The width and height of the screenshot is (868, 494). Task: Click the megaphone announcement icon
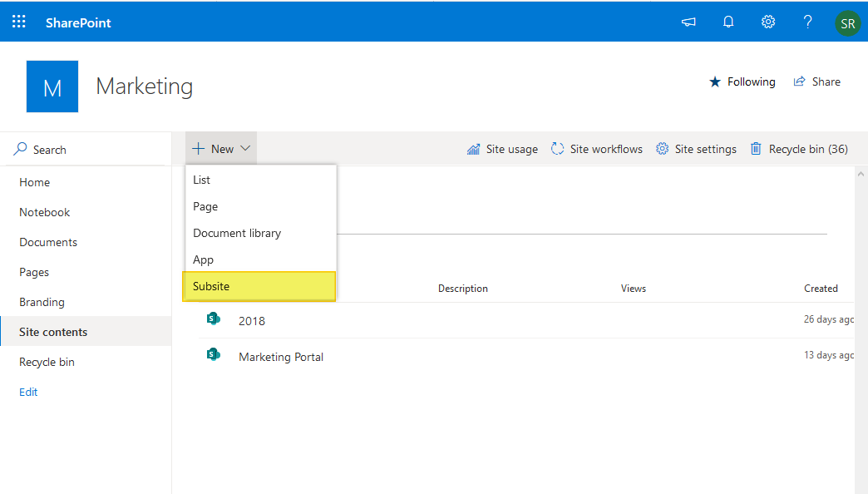(x=688, y=22)
